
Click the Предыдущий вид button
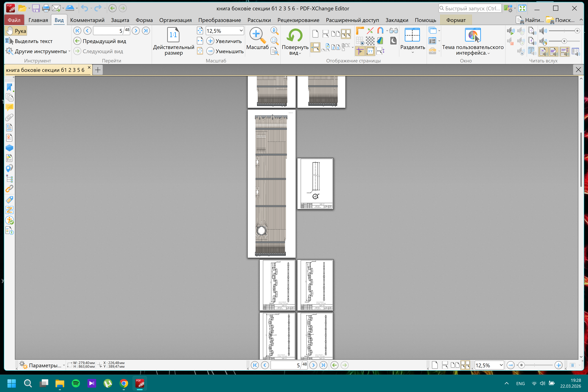click(x=100, y=41)
